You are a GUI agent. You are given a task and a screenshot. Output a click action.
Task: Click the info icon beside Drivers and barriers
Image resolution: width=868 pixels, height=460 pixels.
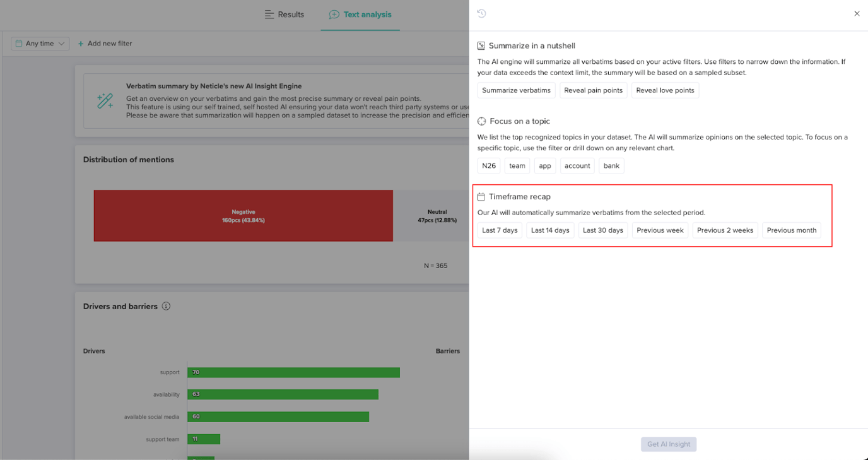coord(166,307)
